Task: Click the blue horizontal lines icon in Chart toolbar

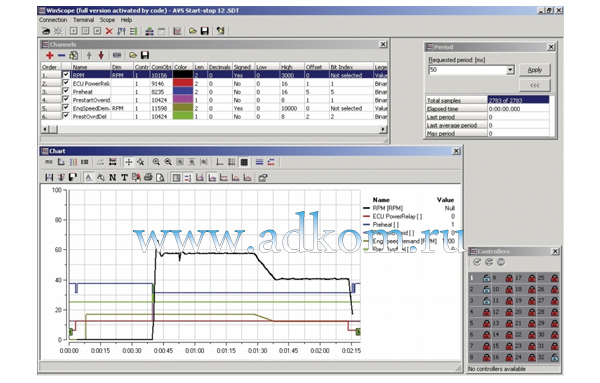Action: (x=259, y=162)
